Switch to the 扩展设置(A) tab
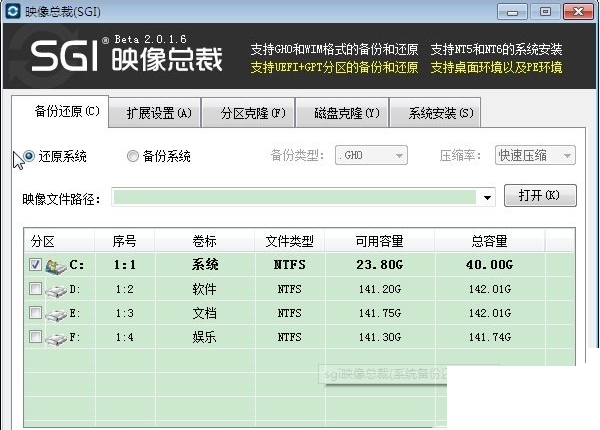The height and width of the screenshot is (430, 600). click(155, 113)
